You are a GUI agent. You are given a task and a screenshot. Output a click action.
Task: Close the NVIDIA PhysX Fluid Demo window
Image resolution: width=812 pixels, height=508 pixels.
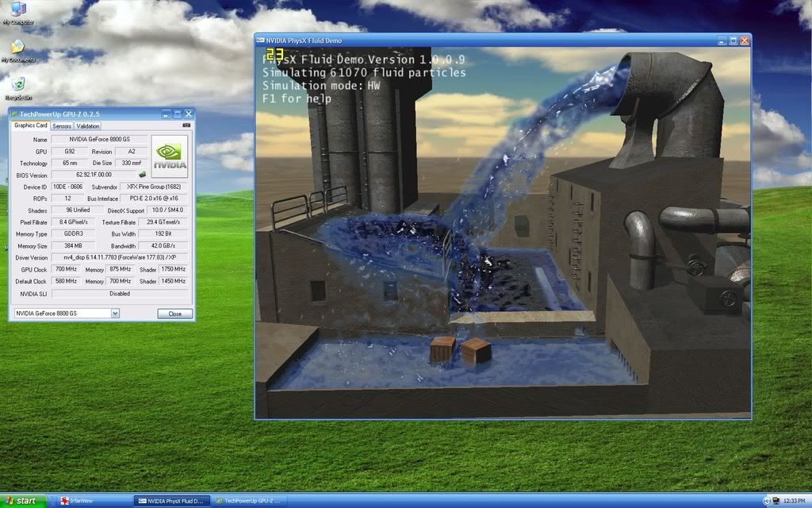pyautogui.click(x=745, y=40)
